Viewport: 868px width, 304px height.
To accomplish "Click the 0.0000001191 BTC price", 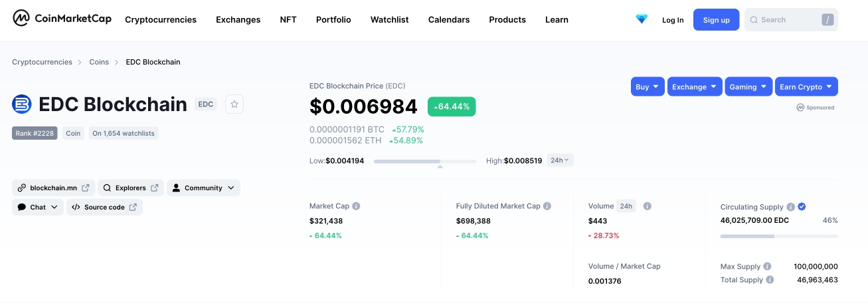I will [x=347, y=130].
